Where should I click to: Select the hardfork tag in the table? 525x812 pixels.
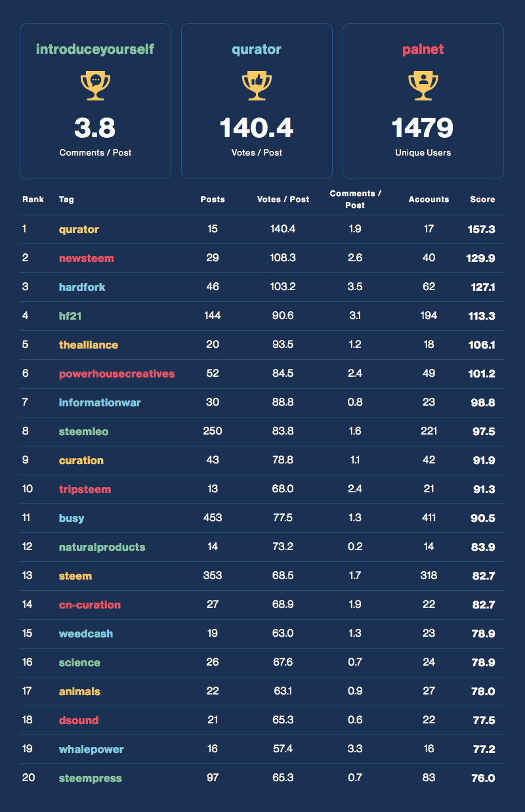pyautogui.click(x=82, y=287)
